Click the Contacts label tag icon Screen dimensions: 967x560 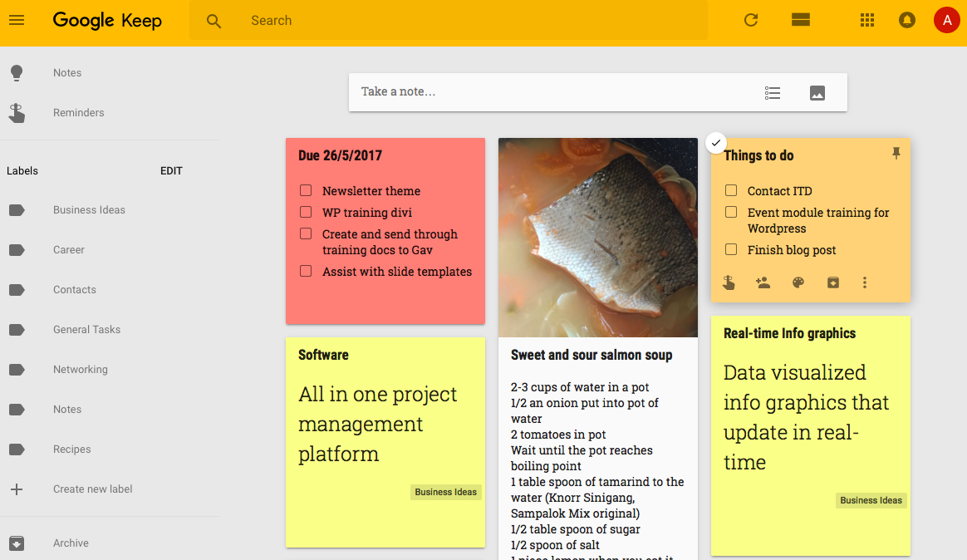[17, 290]
